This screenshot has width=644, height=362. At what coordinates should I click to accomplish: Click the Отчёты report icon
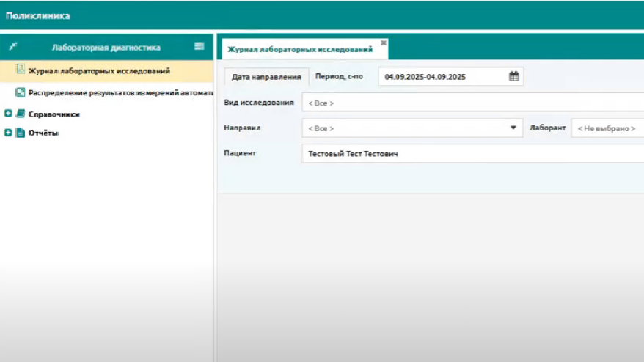21,133
